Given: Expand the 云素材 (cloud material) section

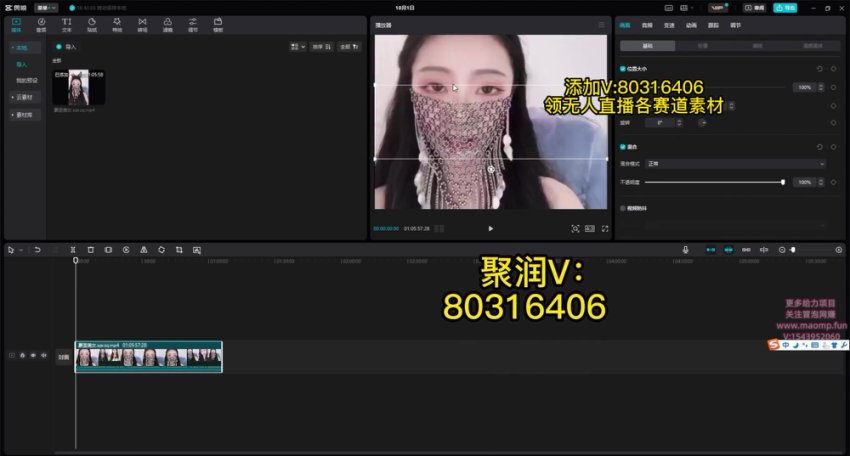Looking at the screenshot, I should click(x=22, y=97).
